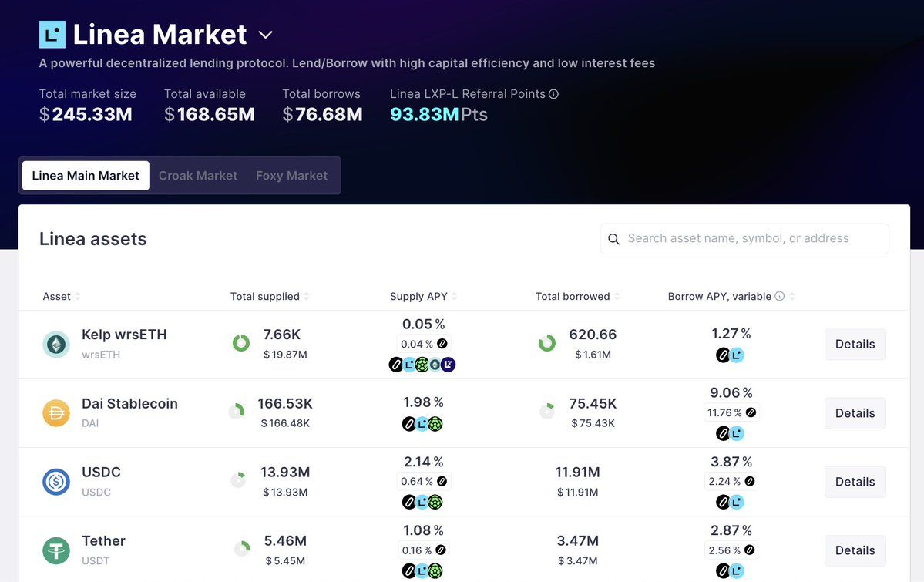Expand the Linea Market dropdown chevron

point(264,35)
